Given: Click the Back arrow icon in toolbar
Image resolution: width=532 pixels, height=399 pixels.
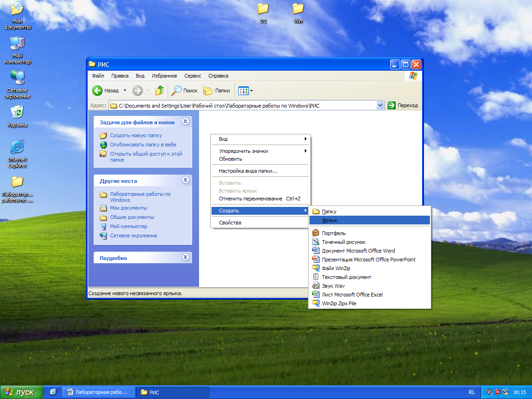Looking at the screenshot, I should tap(97, 91).
